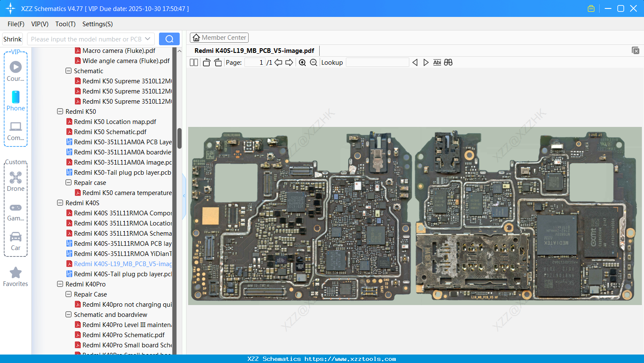
Task: Open the File(F) menu
Action: click(16, 24)
